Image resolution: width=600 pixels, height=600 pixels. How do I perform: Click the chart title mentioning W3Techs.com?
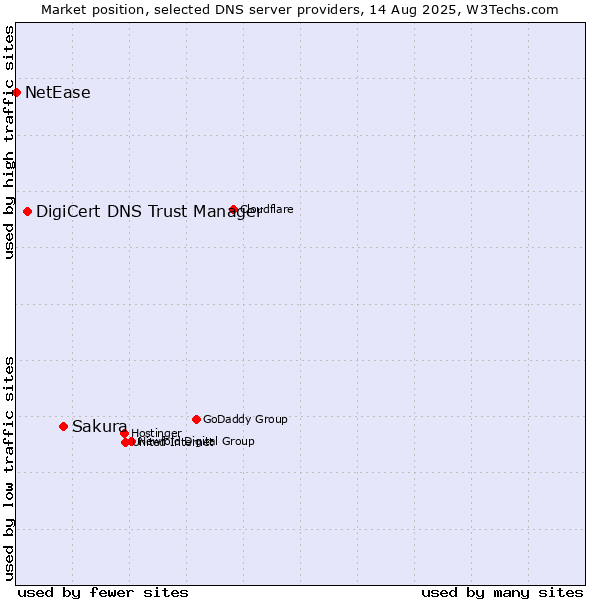300,10
